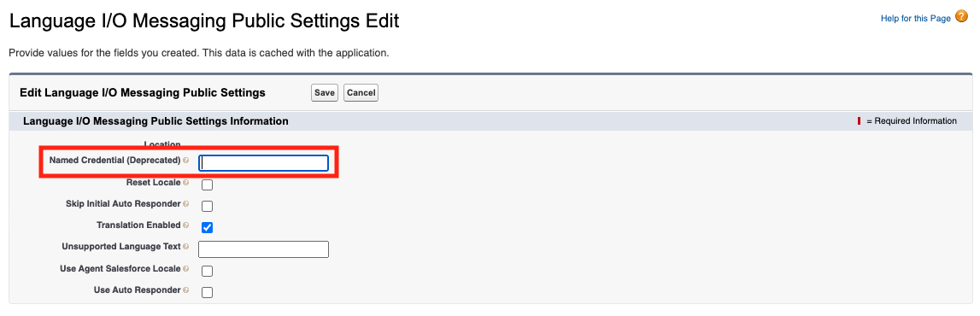Toggle Use Agent Salesforce Locale checkbox

(207, 271)
